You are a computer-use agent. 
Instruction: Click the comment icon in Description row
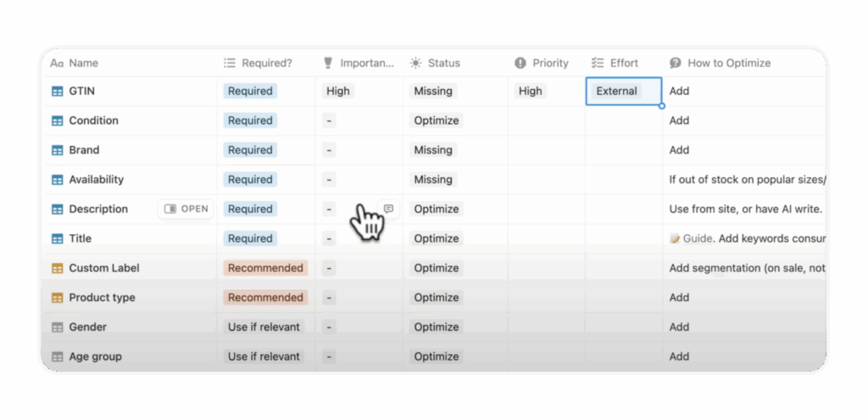tap(388, 209)
